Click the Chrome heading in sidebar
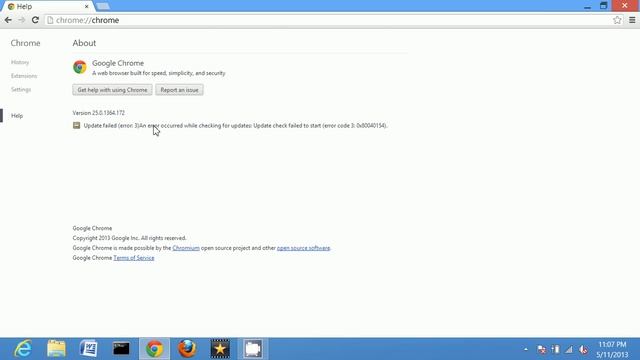 (x=25, y=43)
